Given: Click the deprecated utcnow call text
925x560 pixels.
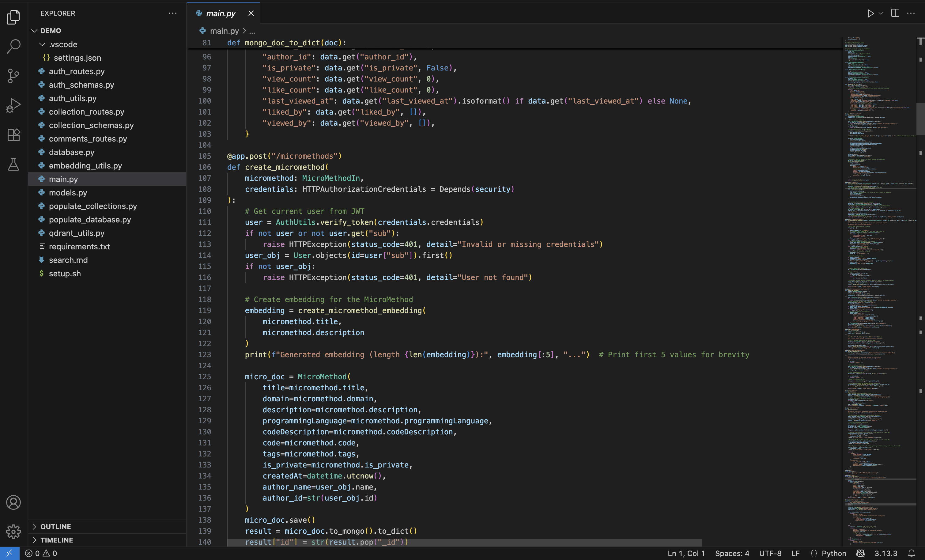Looking at the screenshot, I should pos(360,476).
